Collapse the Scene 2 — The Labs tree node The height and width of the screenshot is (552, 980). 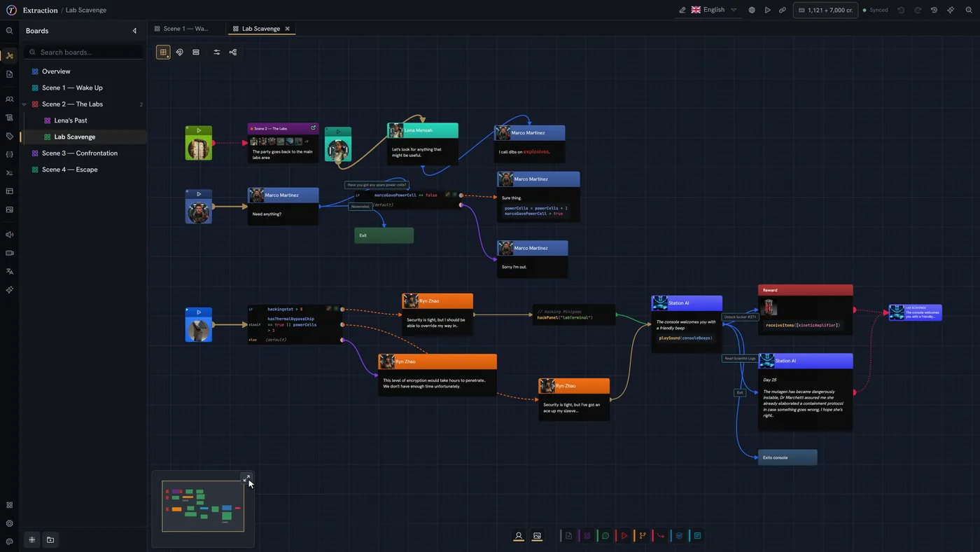24,104
